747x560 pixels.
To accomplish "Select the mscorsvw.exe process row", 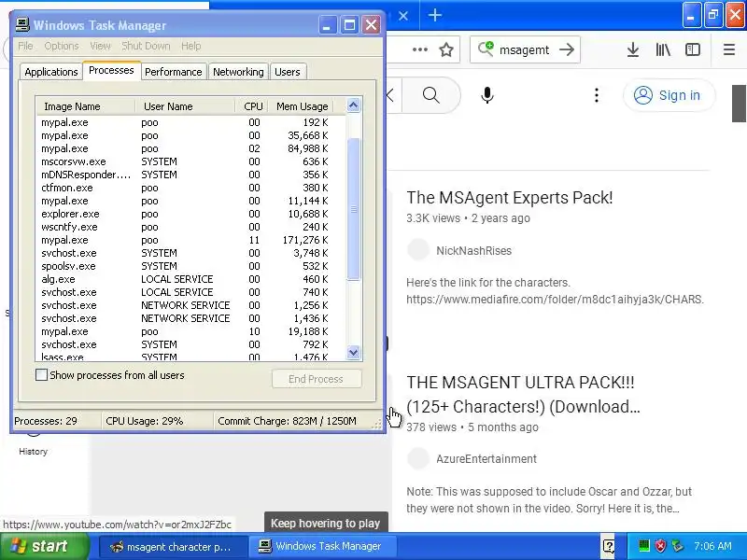I will (190, 161).
